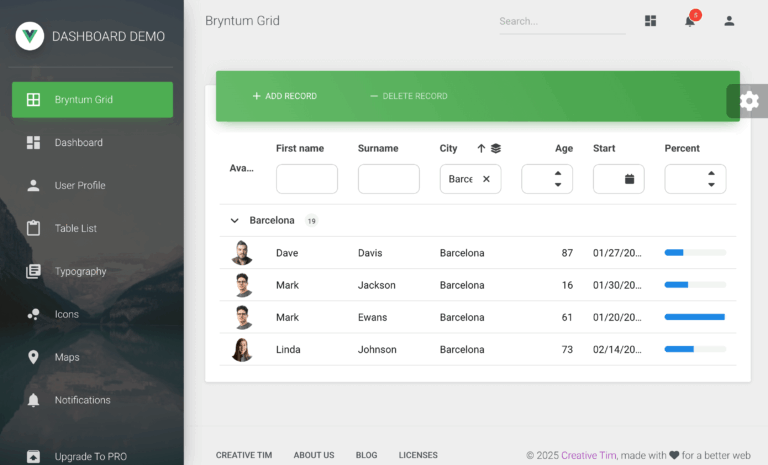Open Notifications in the sidebar

(93, 400)
